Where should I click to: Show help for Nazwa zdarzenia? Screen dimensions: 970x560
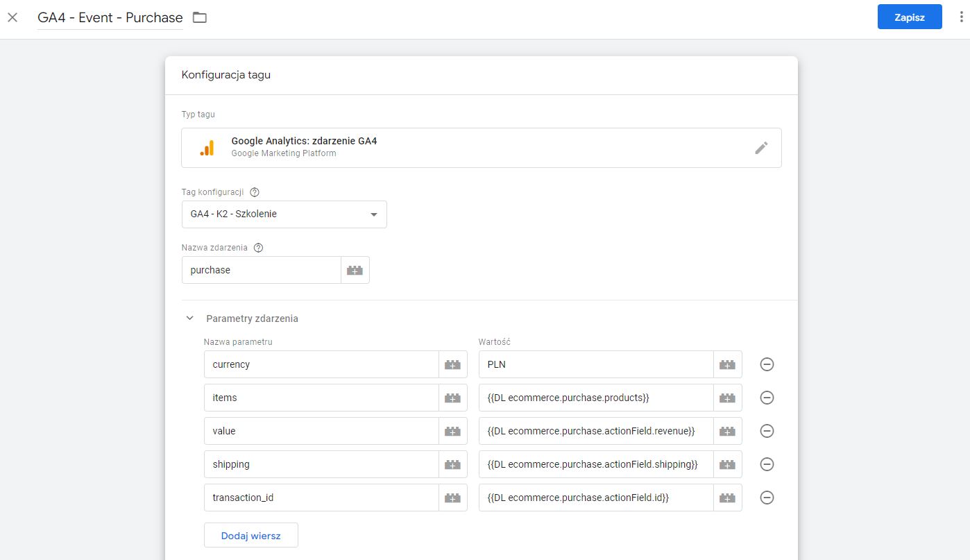(259, 248)
